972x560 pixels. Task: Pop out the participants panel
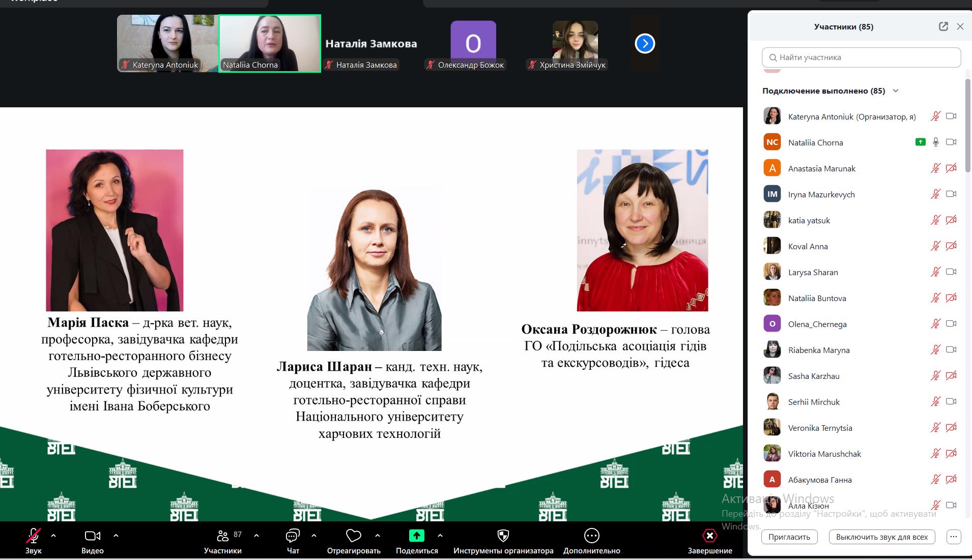pos(943,26)
